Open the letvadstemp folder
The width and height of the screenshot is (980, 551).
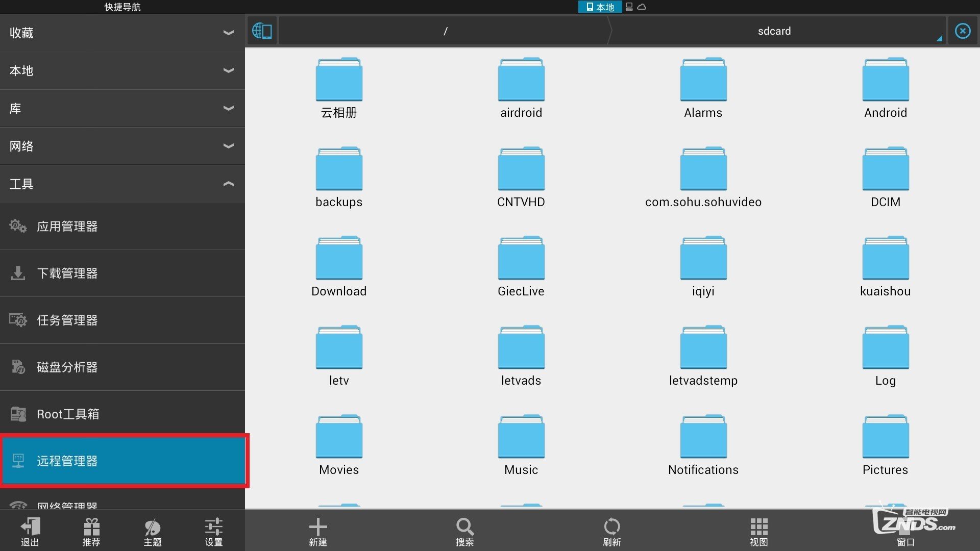click(x=703, y=356)
